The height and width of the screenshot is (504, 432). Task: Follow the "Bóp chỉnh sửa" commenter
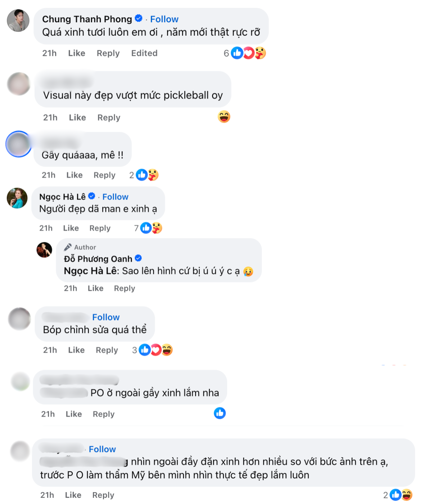106,317
